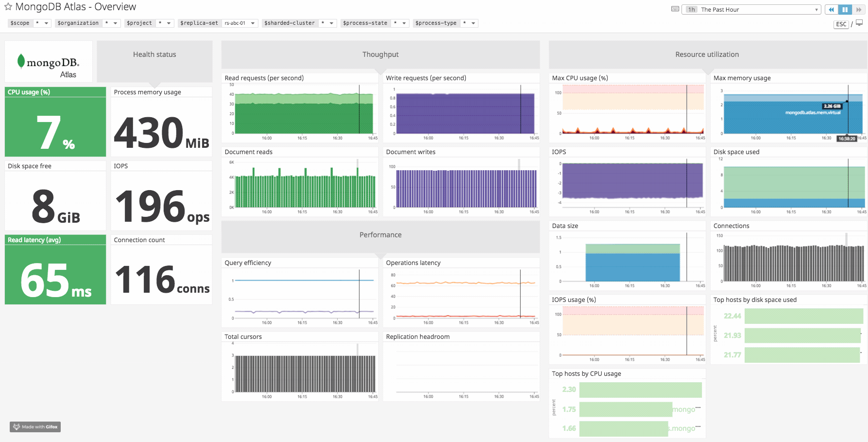868x442 pixels.
Task: Click the 'MongoDB Atlas - Overview' title
Action: [x=75, y=7]
